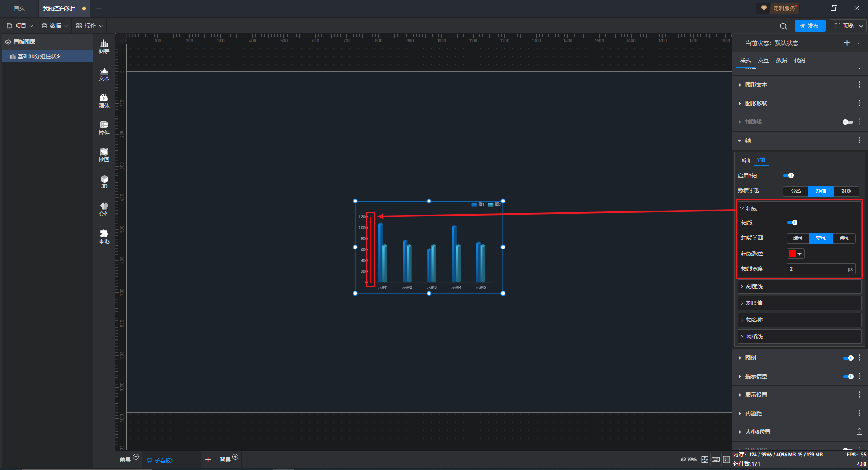The width and height of the screenshot is (868, 470).
Task: Click the 轴线宽度 input field
Action: pyautogui.click(x=821, y=269)
